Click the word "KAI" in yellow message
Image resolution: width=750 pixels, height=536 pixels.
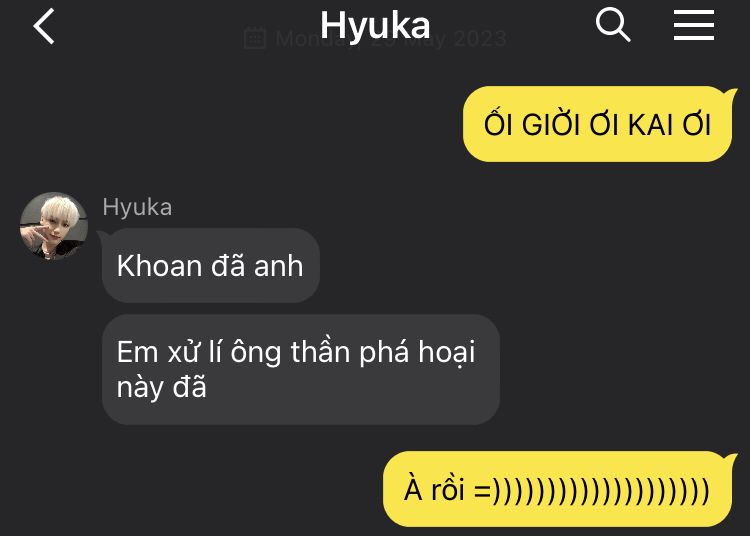[651, 125]
